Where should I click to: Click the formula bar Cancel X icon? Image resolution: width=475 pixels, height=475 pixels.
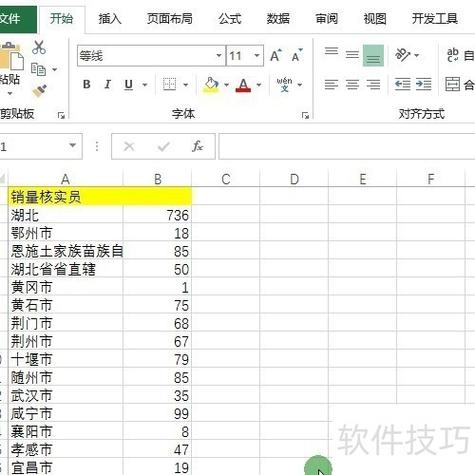click(x=129, y=146)
